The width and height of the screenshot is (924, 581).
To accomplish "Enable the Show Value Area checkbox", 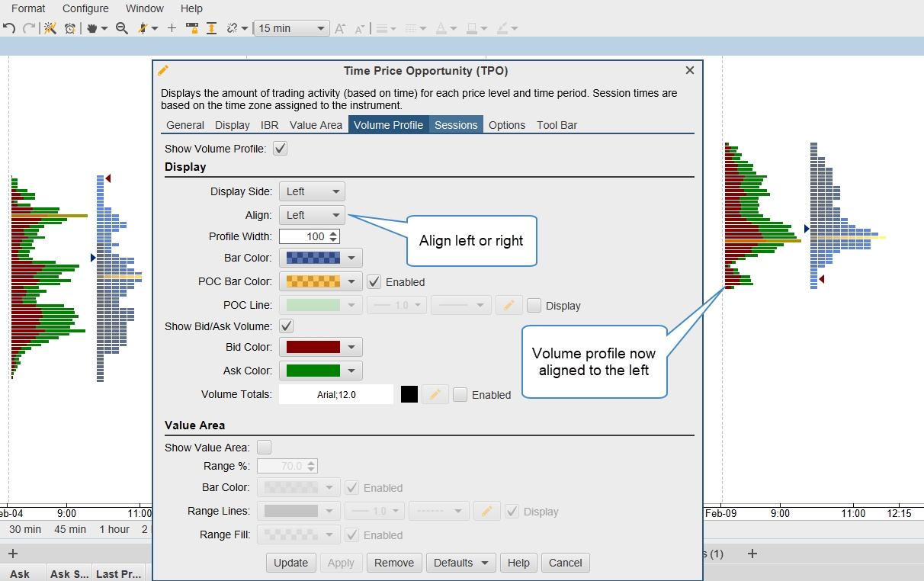I will pos(265,448).
